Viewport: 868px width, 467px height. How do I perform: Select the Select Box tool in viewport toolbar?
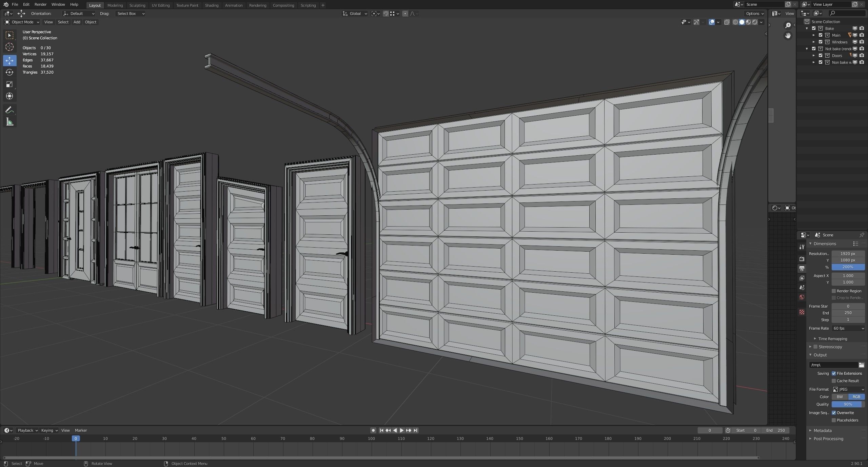tap(9, 35)
